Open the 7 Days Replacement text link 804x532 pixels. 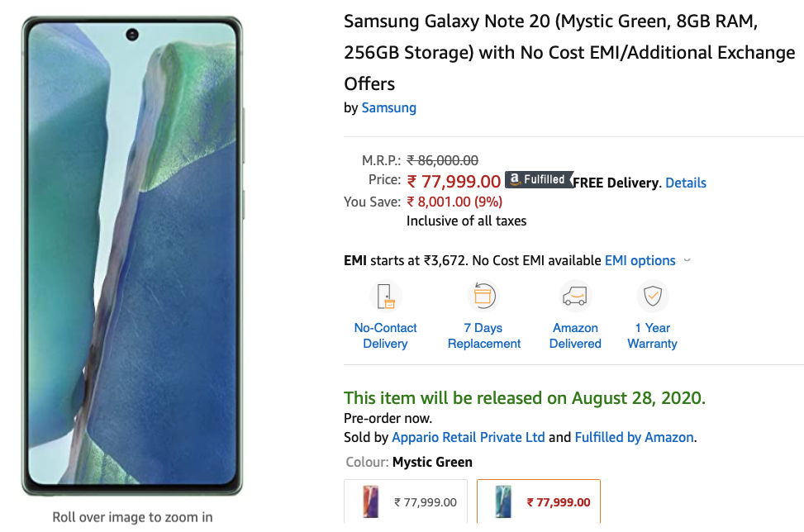(x=483, y=335)
